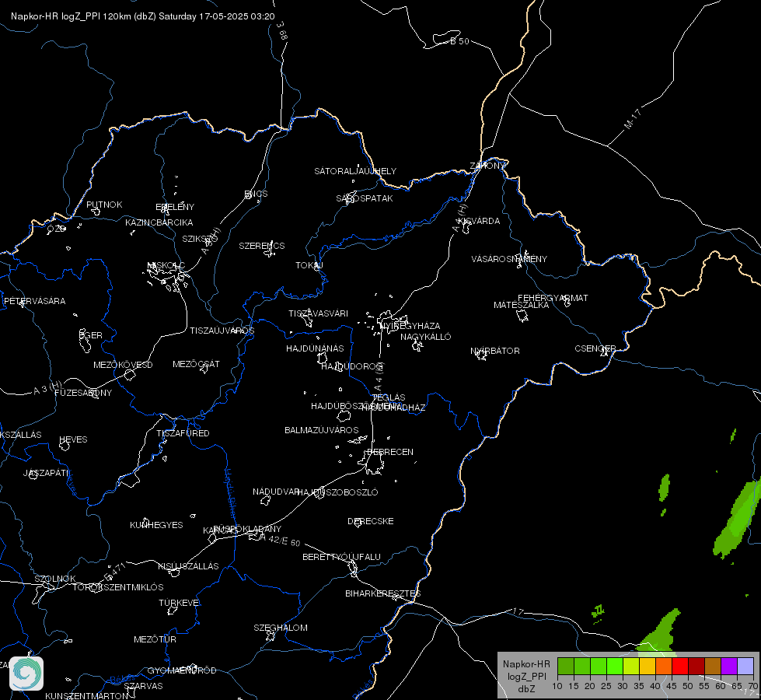Click the Napkor-HR logZ_PPI dbZ legend label
Viewport: 761px width, 700px height.
click(526, 676)
